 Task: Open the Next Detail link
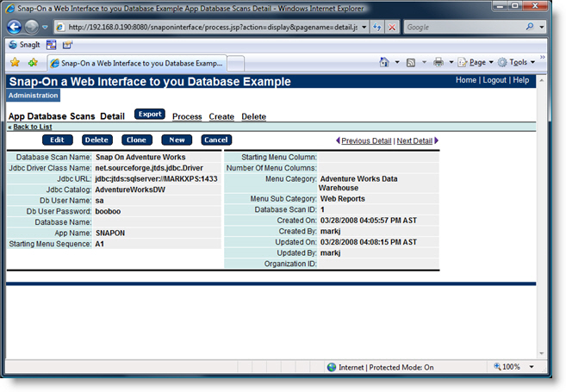click(414, 141)
